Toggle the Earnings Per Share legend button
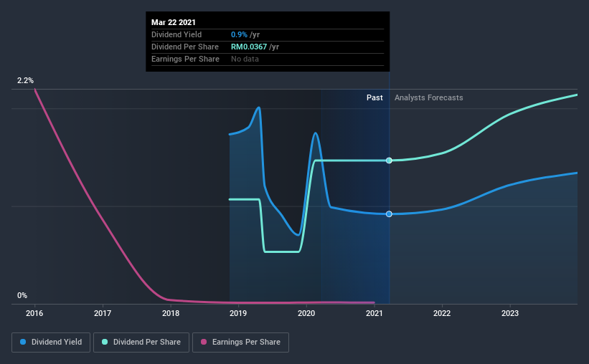This screenshot has width=589, height=364. coord(240,343)
